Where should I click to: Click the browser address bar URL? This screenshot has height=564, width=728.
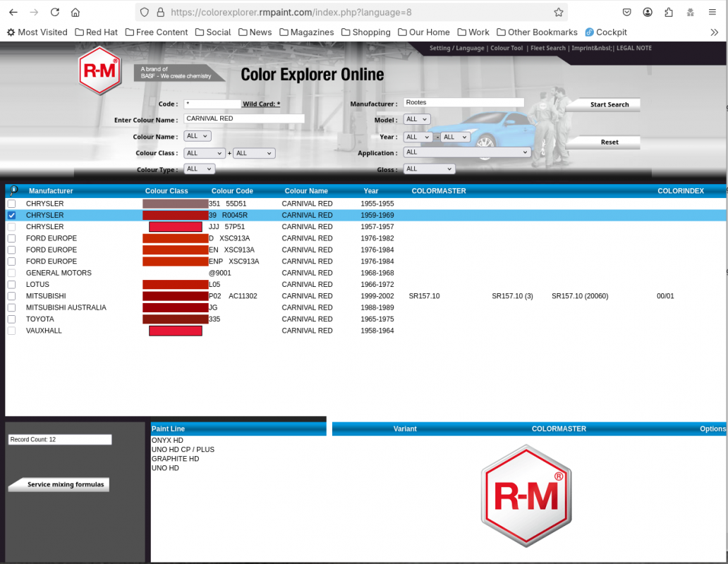coord(291,13)
